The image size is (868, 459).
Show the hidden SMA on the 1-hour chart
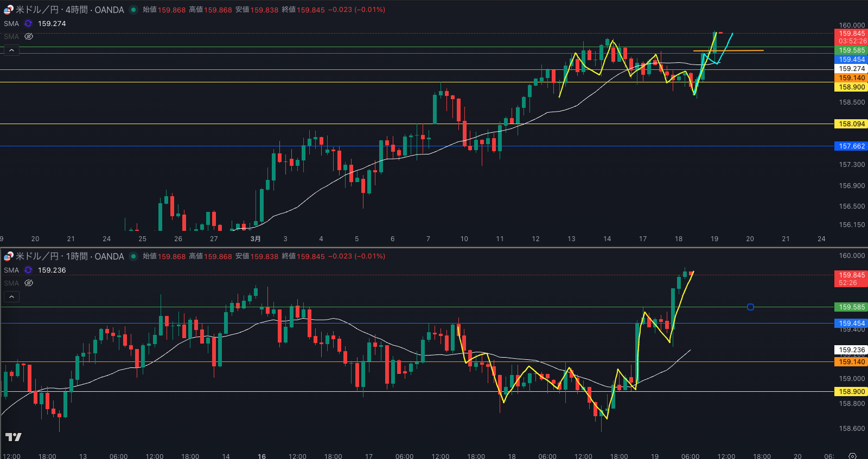click(29, 283)
